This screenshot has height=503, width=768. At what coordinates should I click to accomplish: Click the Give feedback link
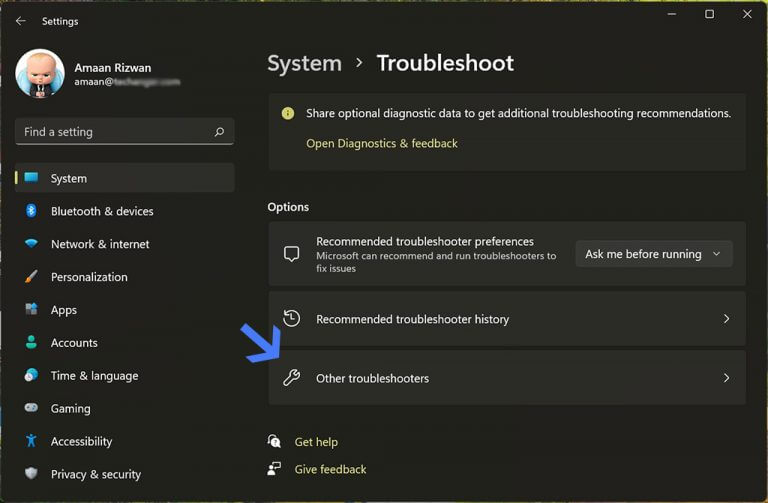coord(330,469)
